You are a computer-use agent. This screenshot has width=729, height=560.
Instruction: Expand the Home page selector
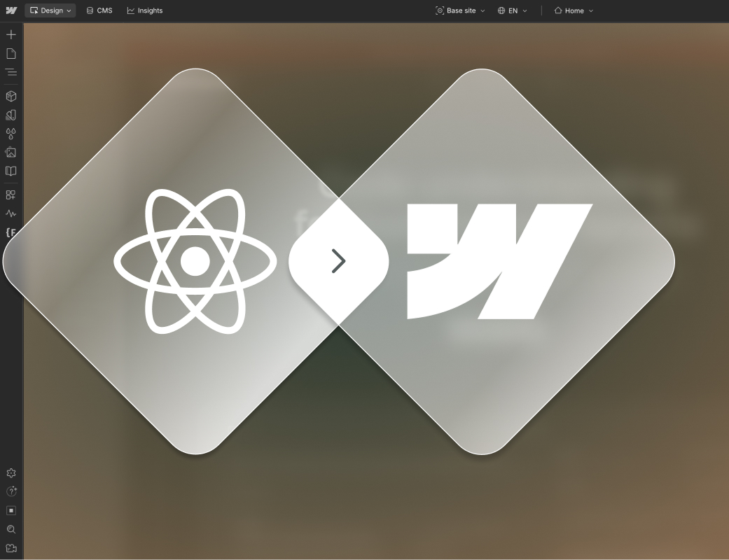tap(574, 10)
